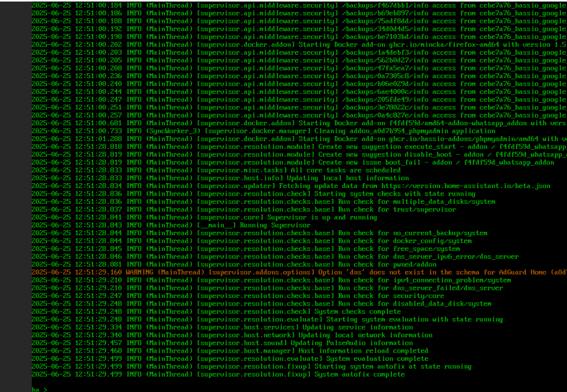Click the 'amd64-addon-whatsapp_addon' Docker start line
The width and height of the screenshot is (567, 392).
[299, 123]
